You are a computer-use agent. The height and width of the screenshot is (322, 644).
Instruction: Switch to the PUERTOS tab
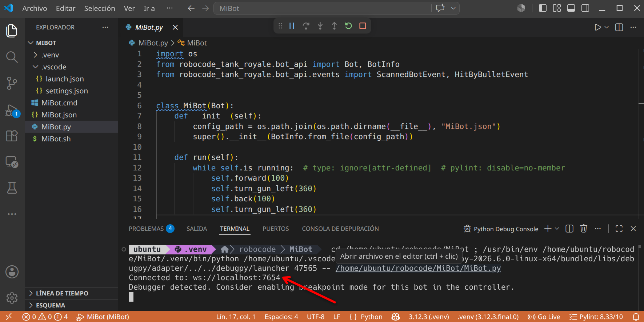coord(276,229)
